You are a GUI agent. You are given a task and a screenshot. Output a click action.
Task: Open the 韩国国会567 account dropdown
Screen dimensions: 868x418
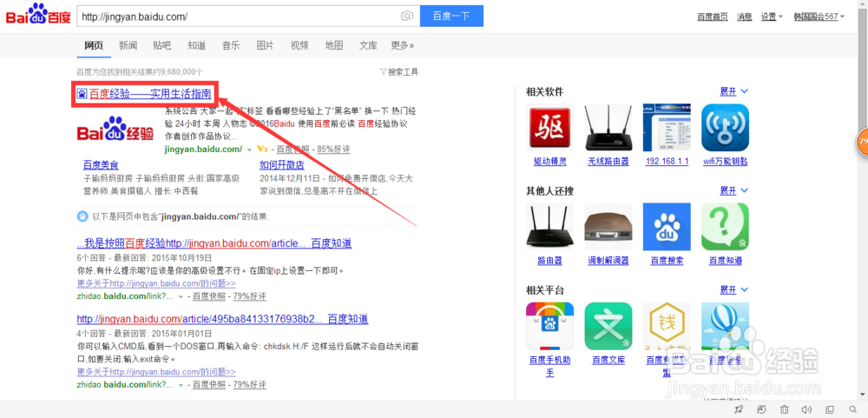click(x=819, y=17)
